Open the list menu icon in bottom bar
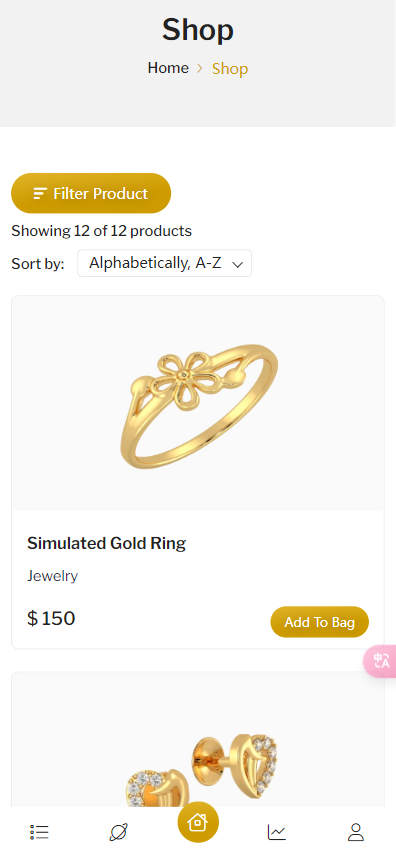Viewport: 396px width, 857px height. click(x=39, y=832)
